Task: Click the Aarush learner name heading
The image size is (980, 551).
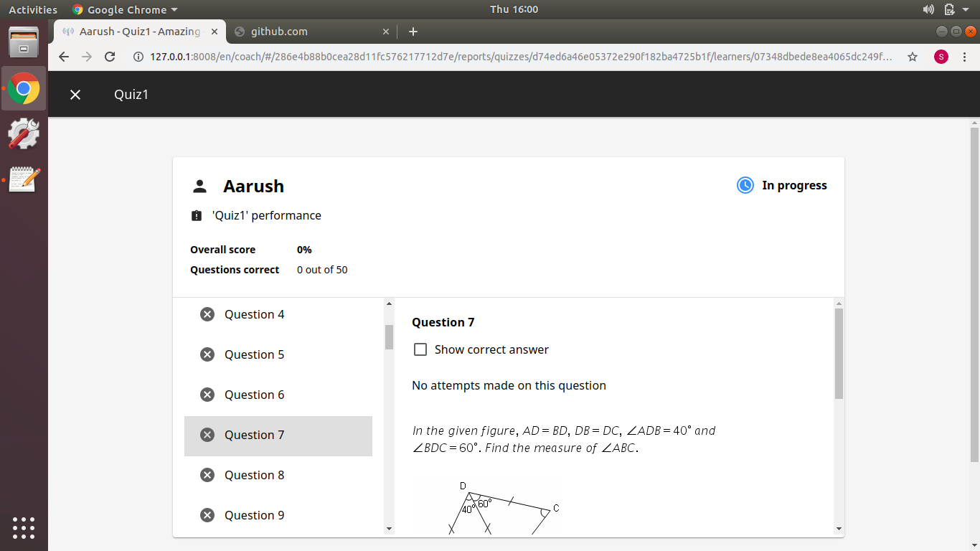Action: [253, 187]
